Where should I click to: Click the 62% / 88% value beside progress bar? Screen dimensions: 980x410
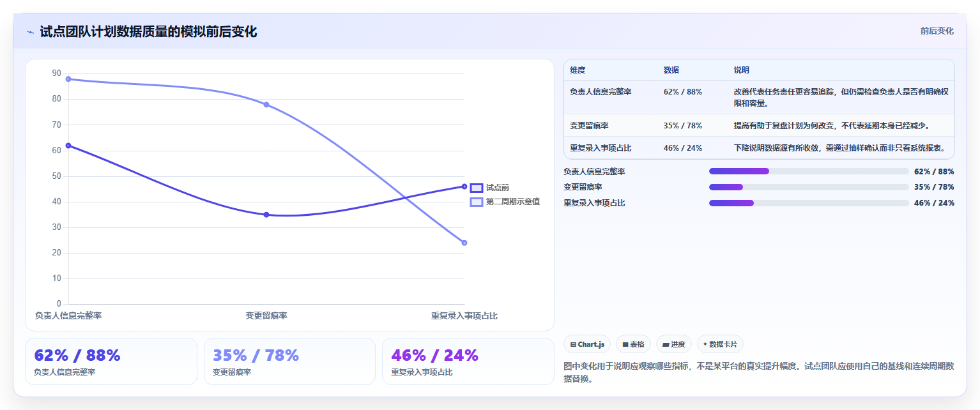pyautogui.click(x=934, y=171)
